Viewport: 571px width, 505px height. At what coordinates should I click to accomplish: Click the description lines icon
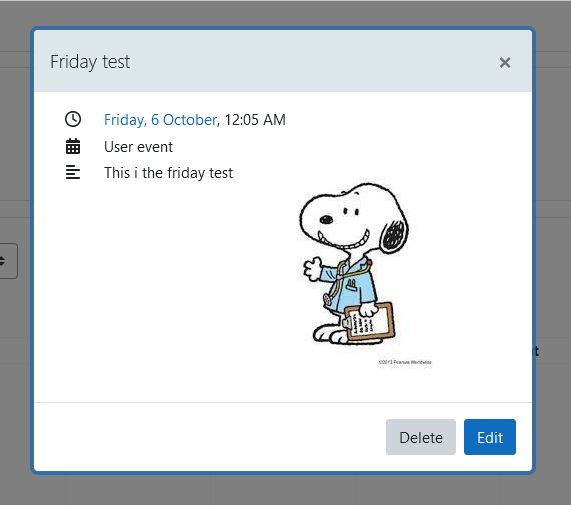tap(73, 172)
